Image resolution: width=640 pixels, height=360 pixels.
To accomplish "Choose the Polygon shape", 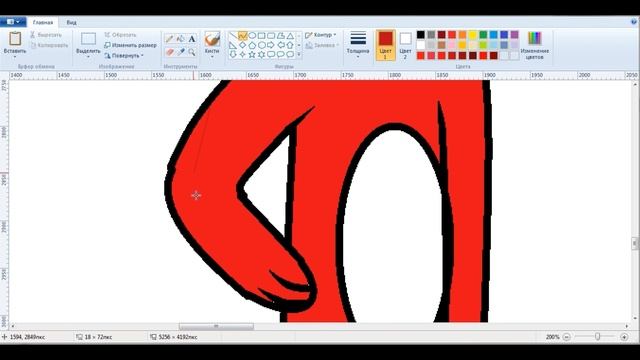I will point(280,36).
